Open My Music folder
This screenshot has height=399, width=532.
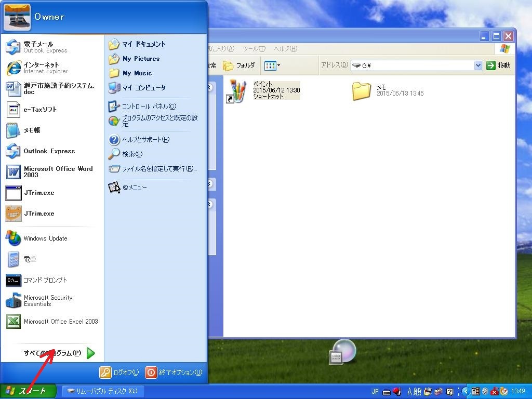coord(155,73)
